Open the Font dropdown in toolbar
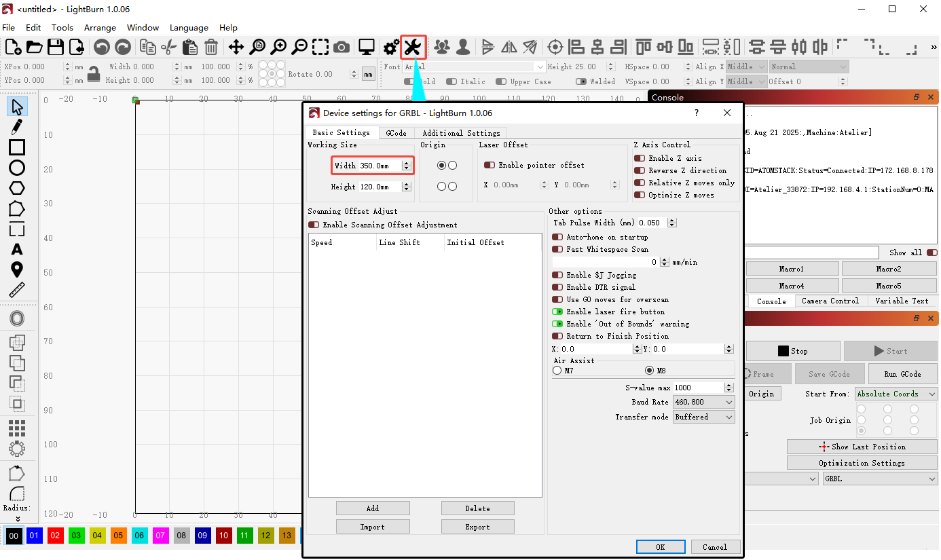The width and height of the screenshot is (941, 560). click(474, 67)
